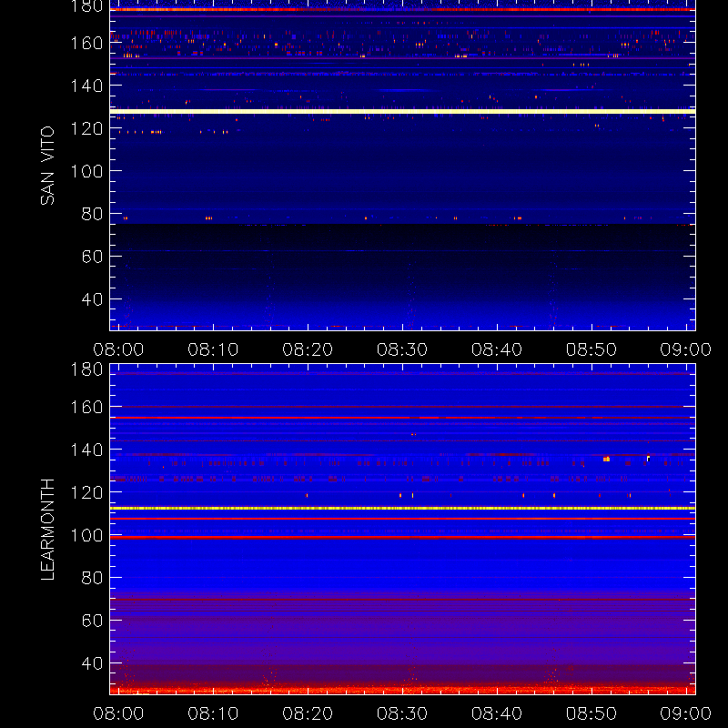Click the bright pale-yellow band in SAN VITO spectrogram

[402, 111]
